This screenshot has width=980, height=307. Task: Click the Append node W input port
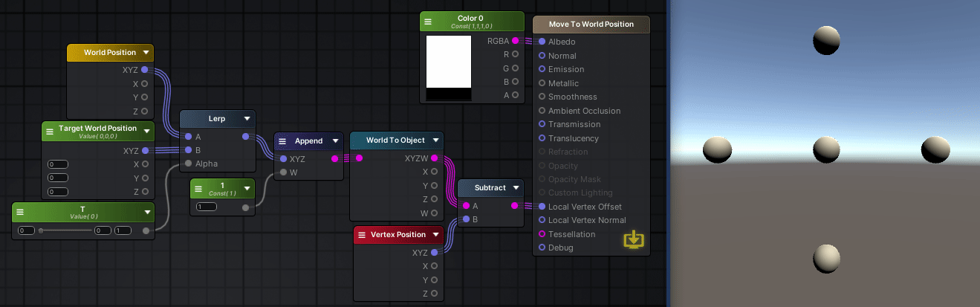[x=282, y=172]
